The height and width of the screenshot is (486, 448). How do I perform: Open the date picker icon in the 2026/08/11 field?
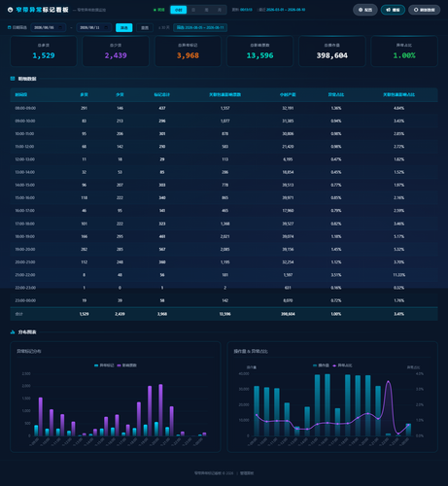[106, 27]
